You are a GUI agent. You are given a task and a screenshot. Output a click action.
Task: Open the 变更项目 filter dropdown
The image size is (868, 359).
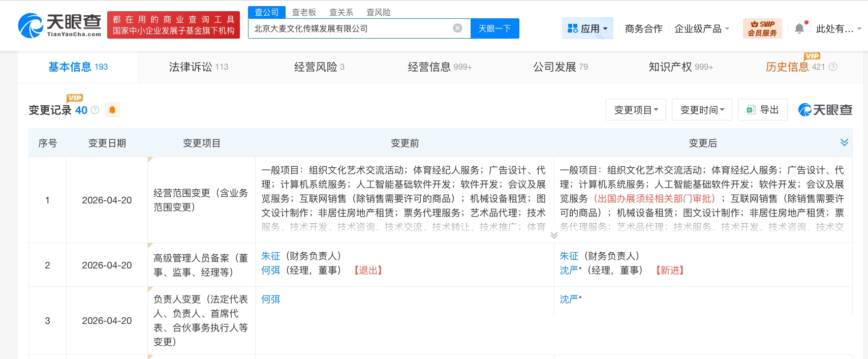(636, 110)
